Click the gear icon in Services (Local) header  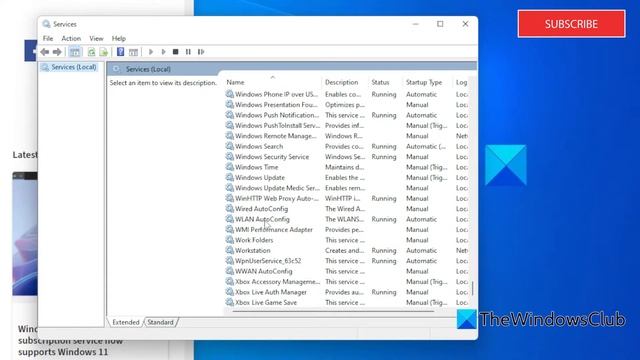[x=117, y=69]
